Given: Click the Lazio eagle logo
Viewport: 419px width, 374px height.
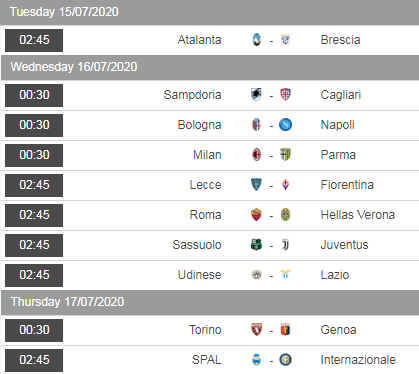Looking at the screenshot, I should tap(285, 275).
